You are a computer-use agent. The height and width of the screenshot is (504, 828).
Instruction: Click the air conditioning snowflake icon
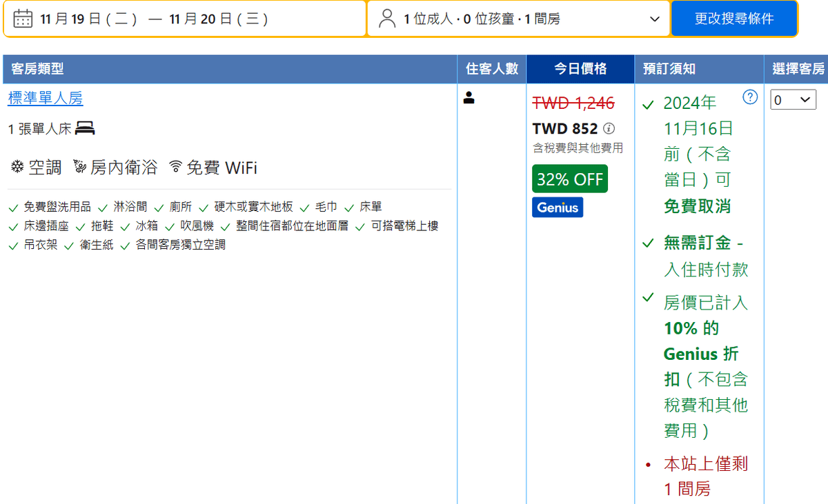[17, 167]
